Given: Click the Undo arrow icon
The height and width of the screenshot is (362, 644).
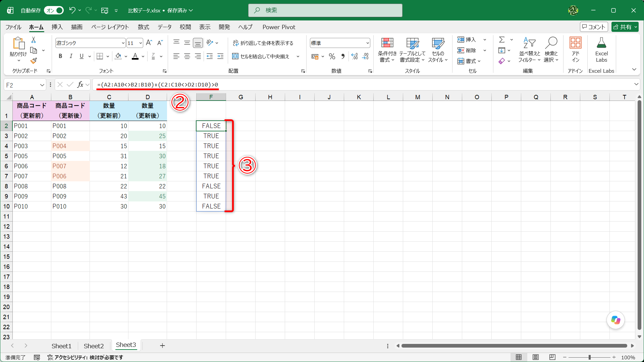Looking at the screenshot, I should [x=72, y=10].
